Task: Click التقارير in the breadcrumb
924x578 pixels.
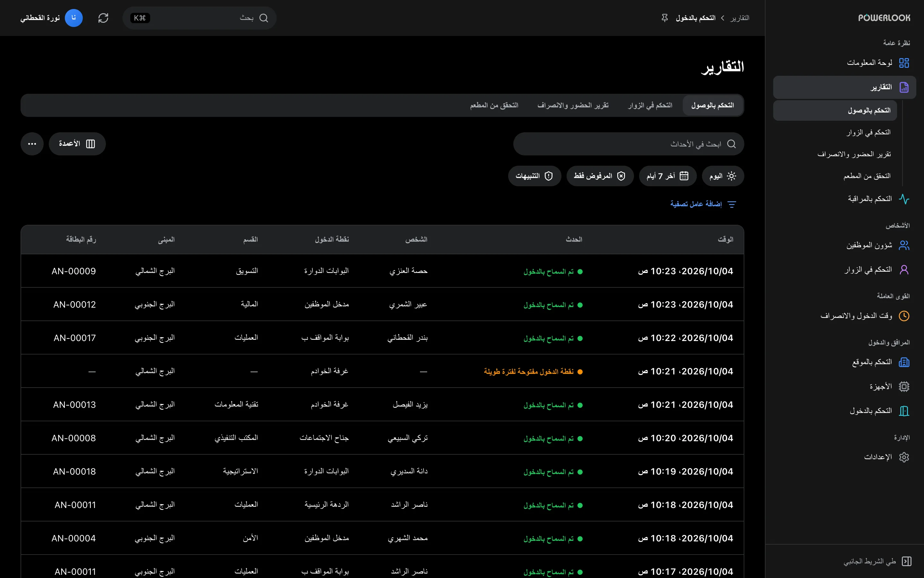Action: point(740,18)
